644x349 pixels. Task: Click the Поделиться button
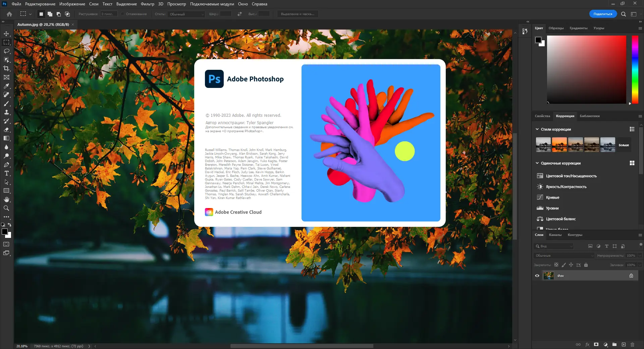pos(604,14)
